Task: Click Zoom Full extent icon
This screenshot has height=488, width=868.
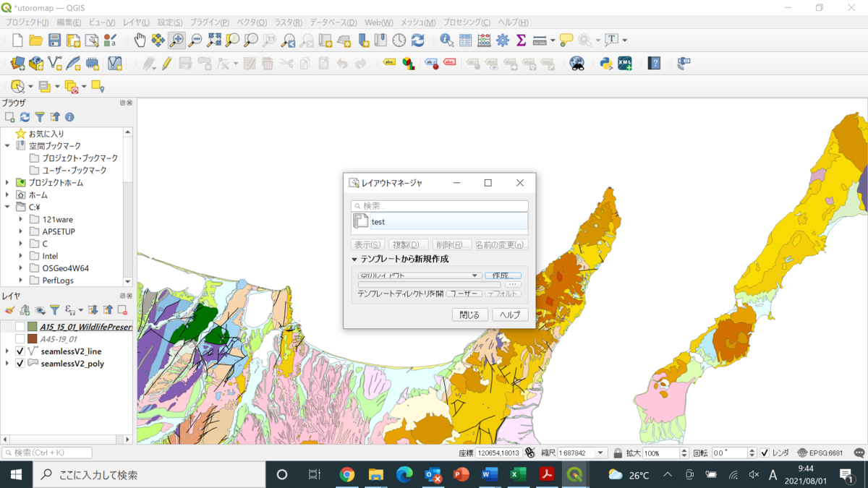Action: [214, 40]
